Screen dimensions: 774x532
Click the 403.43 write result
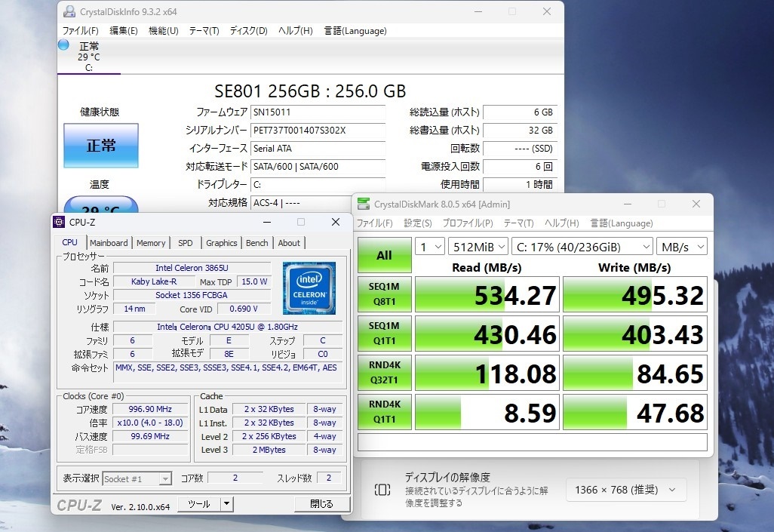tap(634, 334)
